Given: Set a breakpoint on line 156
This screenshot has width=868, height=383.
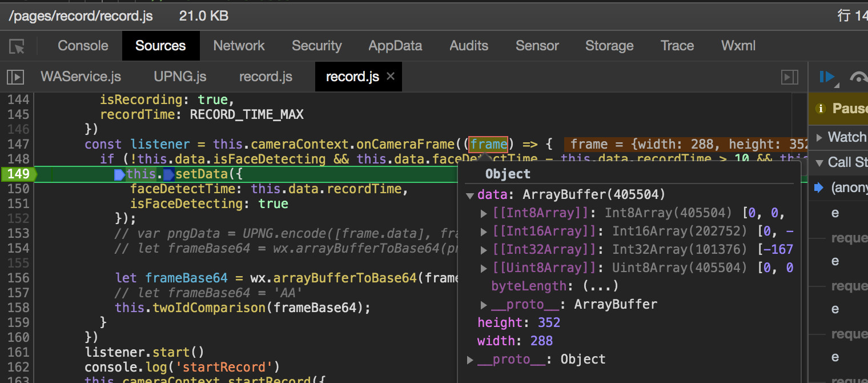Looking at the screenshot, I should point(18,278).
